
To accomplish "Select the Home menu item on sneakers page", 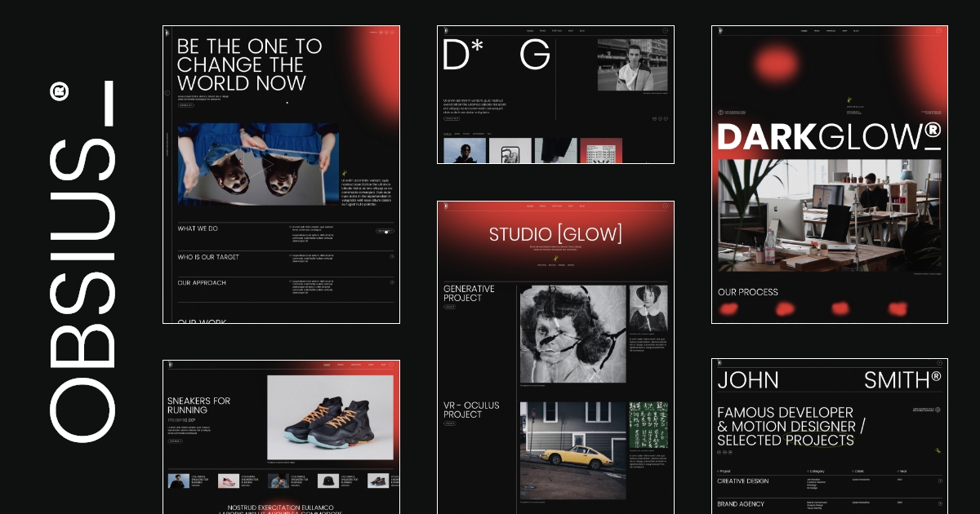I will pyautogui.click(x=327, y=365).
